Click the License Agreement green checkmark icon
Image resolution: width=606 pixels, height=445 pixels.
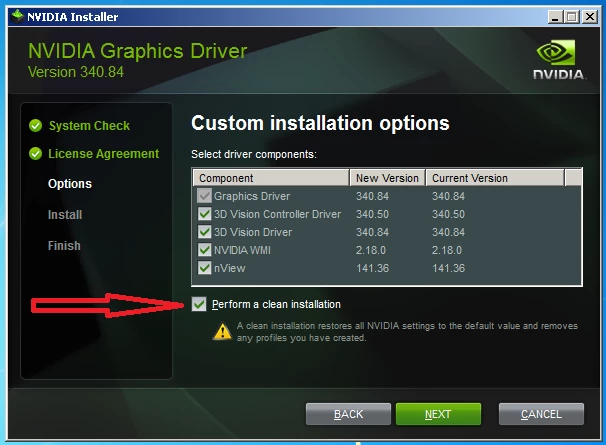coord(36,153)
